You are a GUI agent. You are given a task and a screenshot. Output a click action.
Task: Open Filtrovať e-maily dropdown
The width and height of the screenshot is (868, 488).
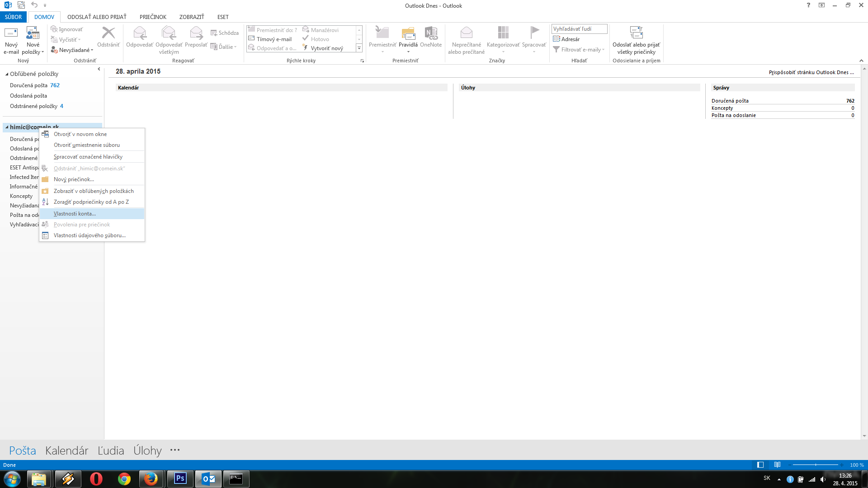[x=579, y=50]
